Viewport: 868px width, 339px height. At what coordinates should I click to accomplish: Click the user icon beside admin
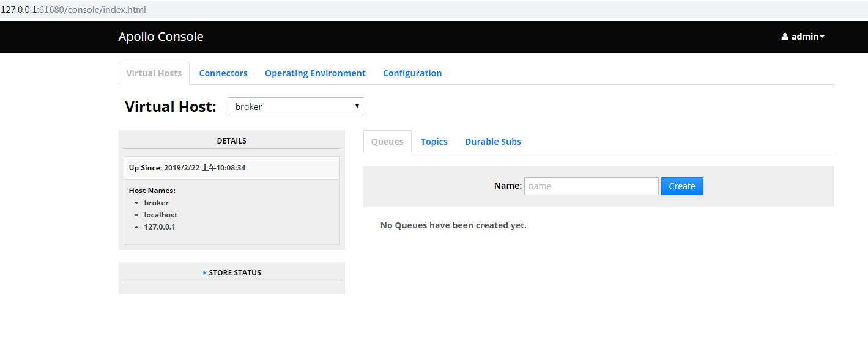(x=785, y=37)
